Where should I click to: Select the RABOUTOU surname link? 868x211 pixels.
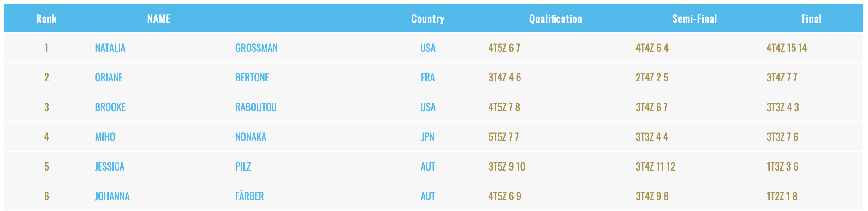coord(256,107)
